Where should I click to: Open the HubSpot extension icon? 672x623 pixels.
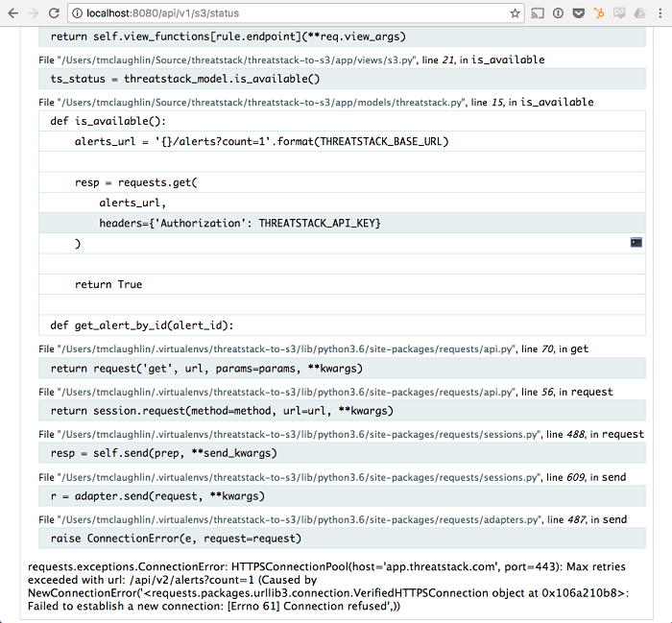point(599,13)
